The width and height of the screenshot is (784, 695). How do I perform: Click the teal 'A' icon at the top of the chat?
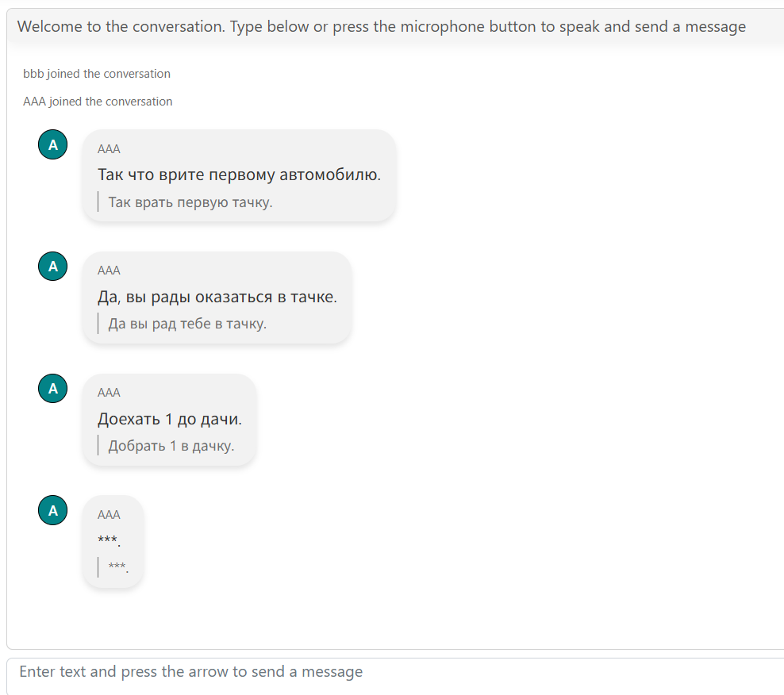coord(52,144)
